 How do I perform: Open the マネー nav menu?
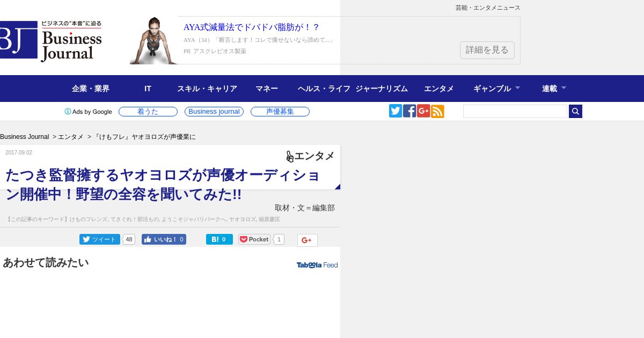pyautogui.click(x=267, y=89)
